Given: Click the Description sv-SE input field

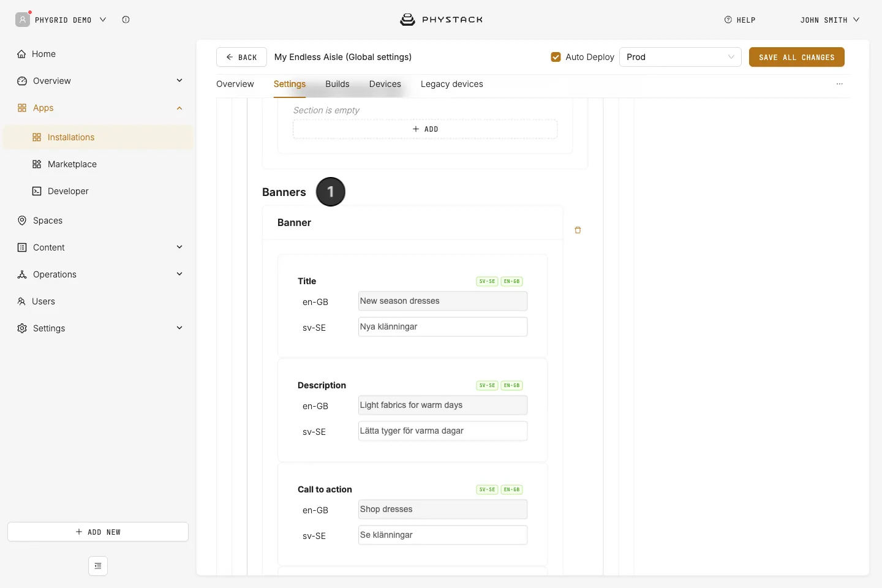Looking at the screenshot, I should pos(443,431).
